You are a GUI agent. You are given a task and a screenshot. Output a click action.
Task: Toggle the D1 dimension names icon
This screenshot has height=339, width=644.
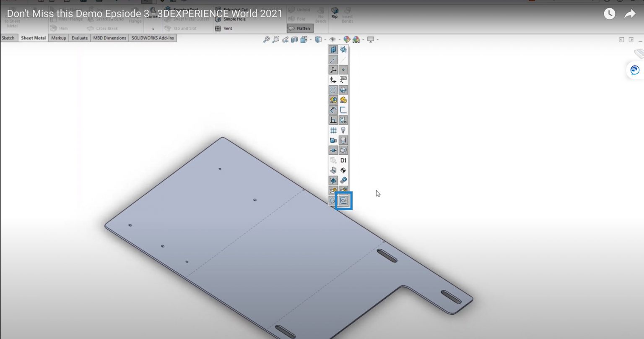pos(343,160)
